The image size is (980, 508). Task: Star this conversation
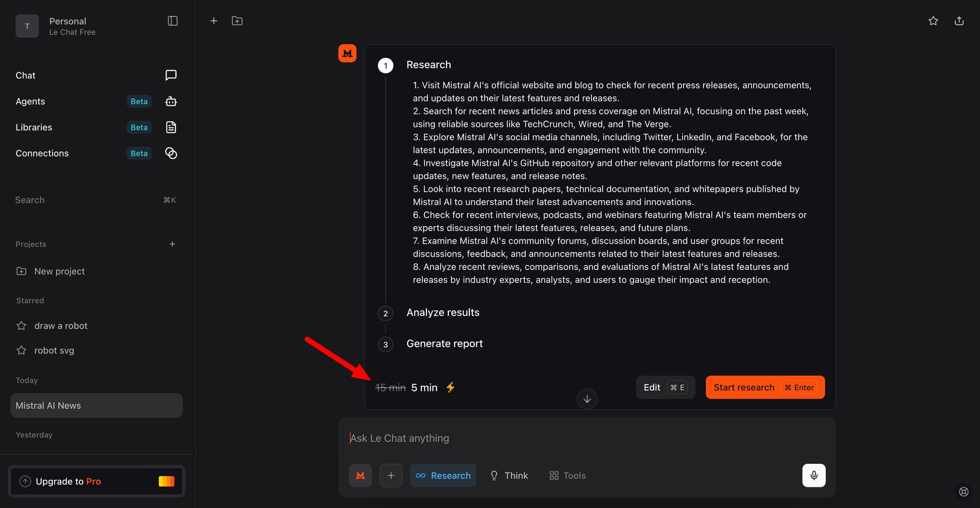(933, 21)
